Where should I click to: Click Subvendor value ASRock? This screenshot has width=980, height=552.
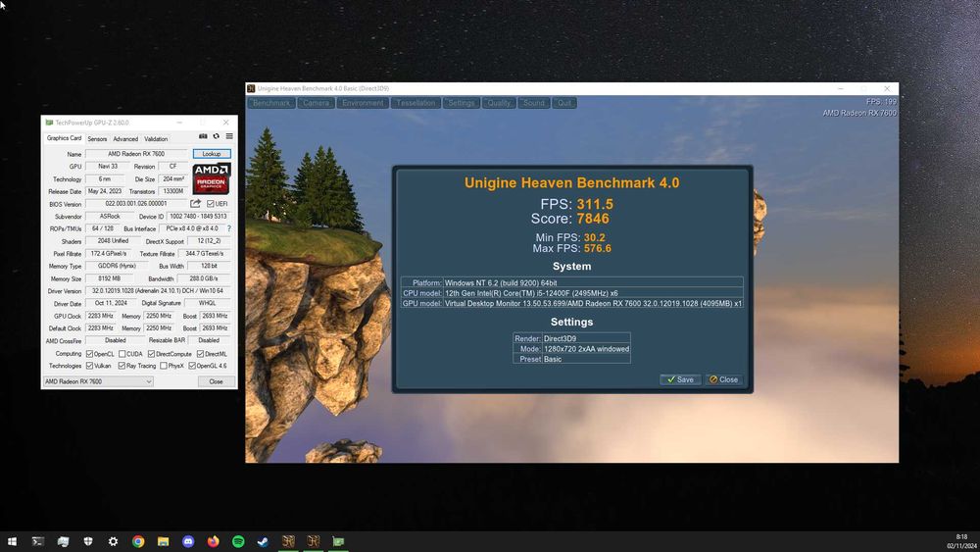tap(110, 217)
